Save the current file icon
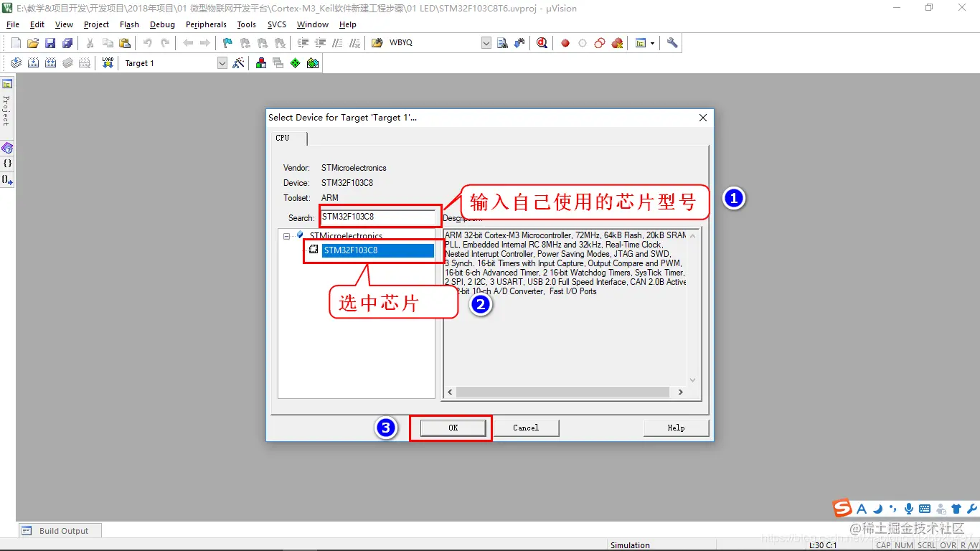980x551 pixels. (50, 43)
